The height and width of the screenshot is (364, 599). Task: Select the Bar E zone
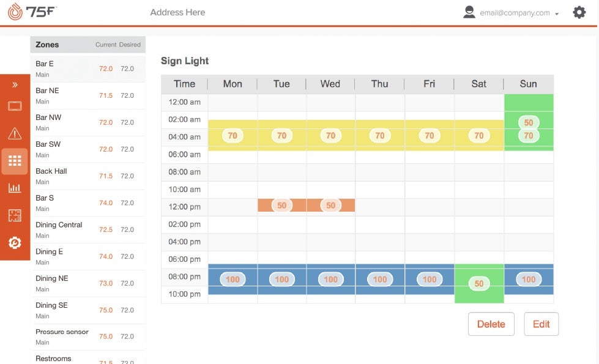click(87, 69)
